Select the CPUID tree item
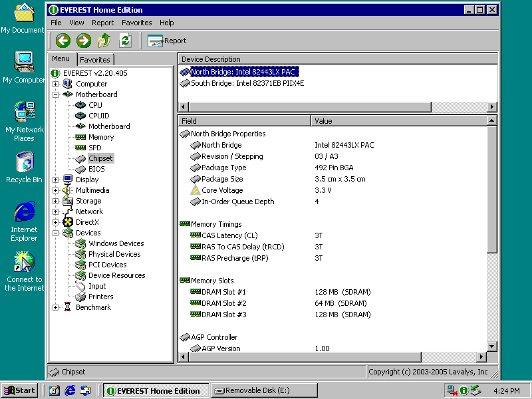The width and height of the screenshot is (532, 399). click(x=99, y=116)
